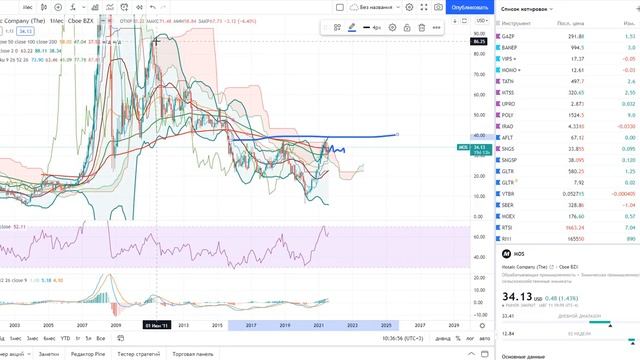
Task: Open the indicator templates icon
Action: coord(110,7)
